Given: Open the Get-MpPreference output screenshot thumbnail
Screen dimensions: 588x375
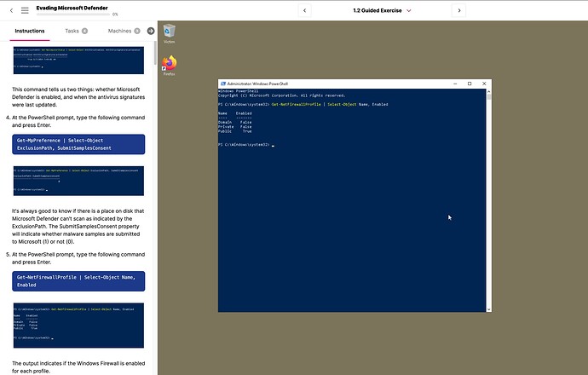Looking at the screenshot, I should tap(78, 181).
